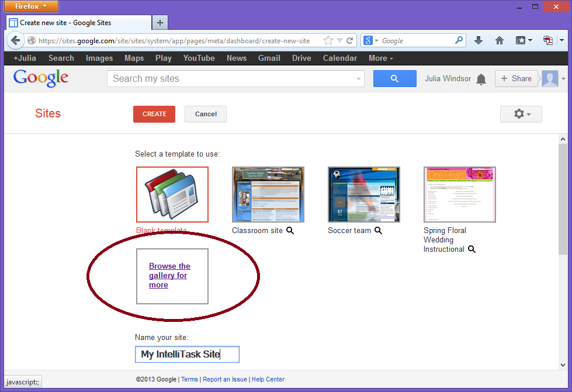Viewport: 572px width, 392px height.
Task: Select the Blank template thumbnail
Action: pos(172,195)
